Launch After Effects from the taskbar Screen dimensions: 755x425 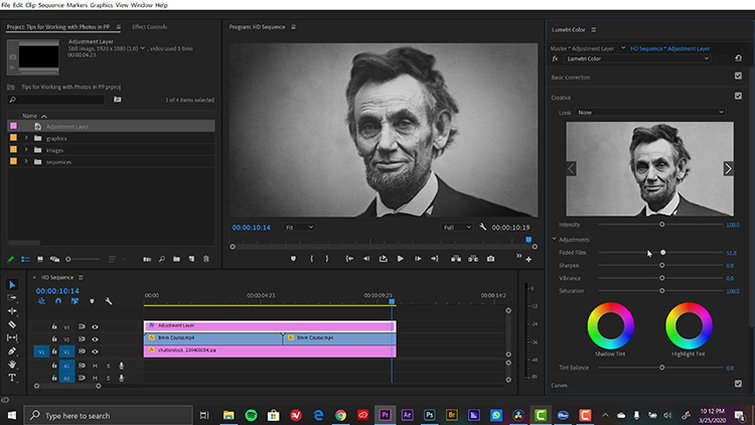[407, 415]
